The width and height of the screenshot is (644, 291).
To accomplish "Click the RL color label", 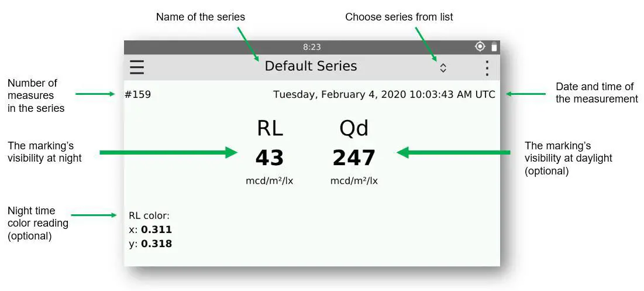I will 149,215.
